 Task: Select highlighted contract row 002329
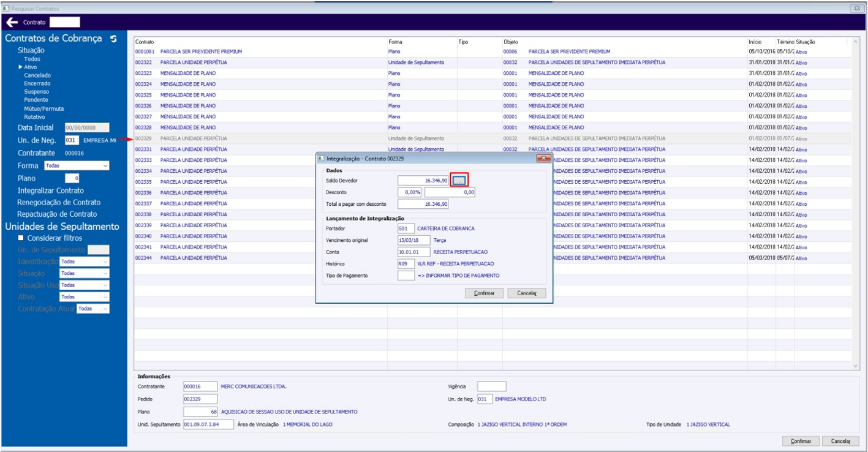click(x=493, y=138)
